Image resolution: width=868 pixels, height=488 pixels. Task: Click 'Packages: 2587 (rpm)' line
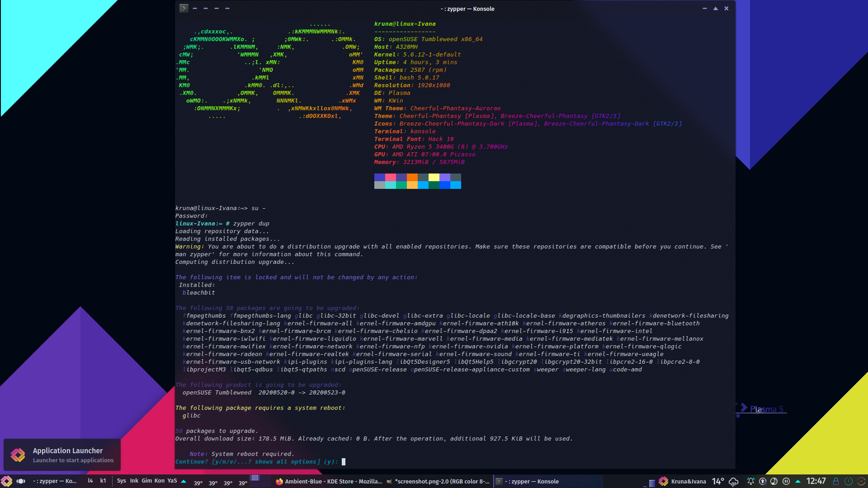[410, 70]
